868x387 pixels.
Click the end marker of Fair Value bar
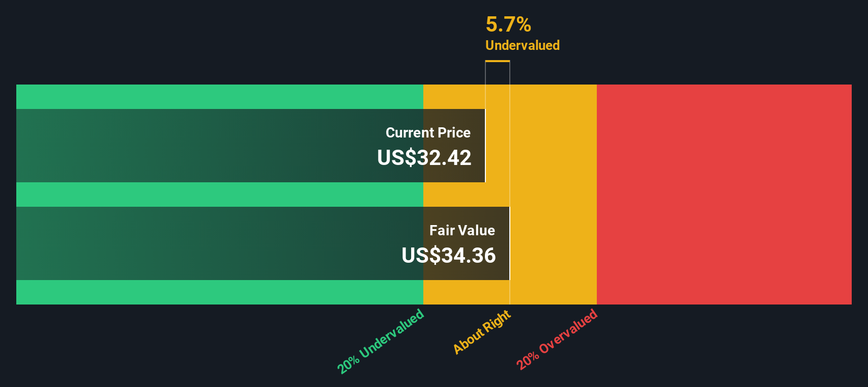click(510, 243)
